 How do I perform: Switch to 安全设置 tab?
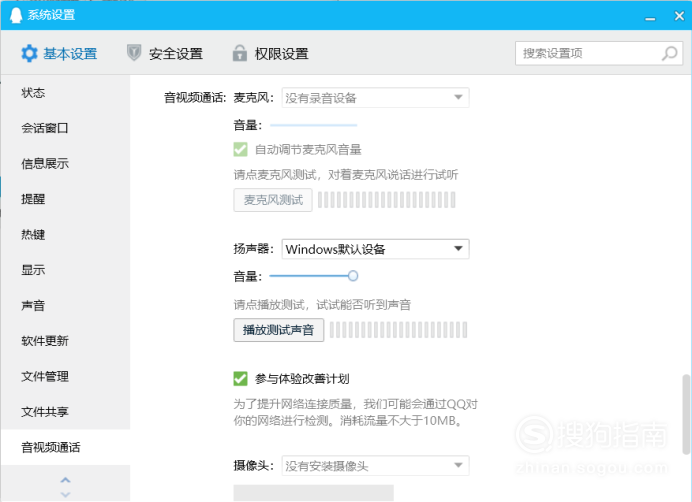pos(165,53)
